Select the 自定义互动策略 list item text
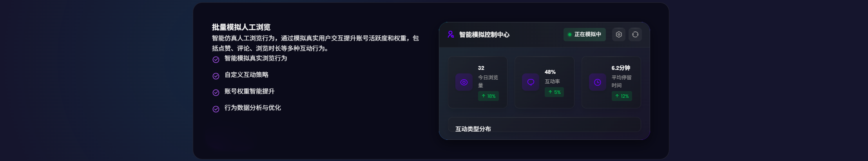The image size is (868, 161). point(246,75)
